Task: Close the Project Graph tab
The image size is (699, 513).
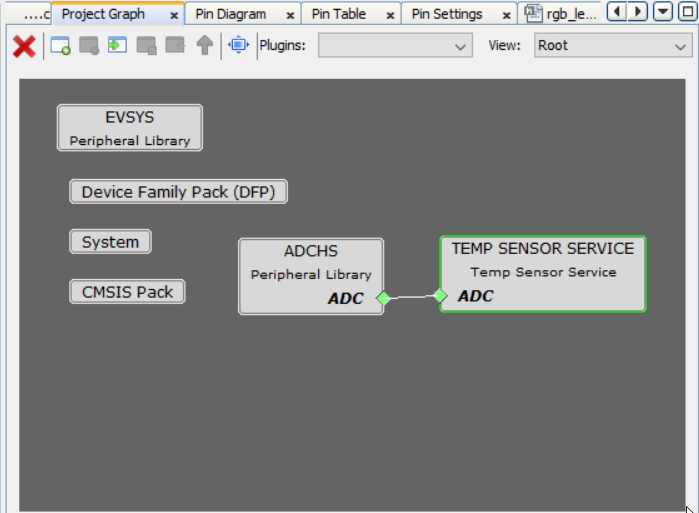Action: point(174,15)
